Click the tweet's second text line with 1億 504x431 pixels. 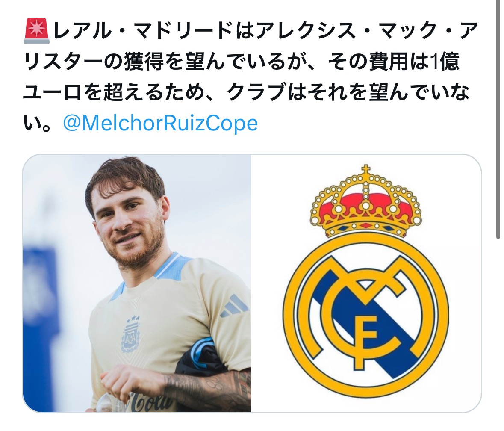[242, 62]
